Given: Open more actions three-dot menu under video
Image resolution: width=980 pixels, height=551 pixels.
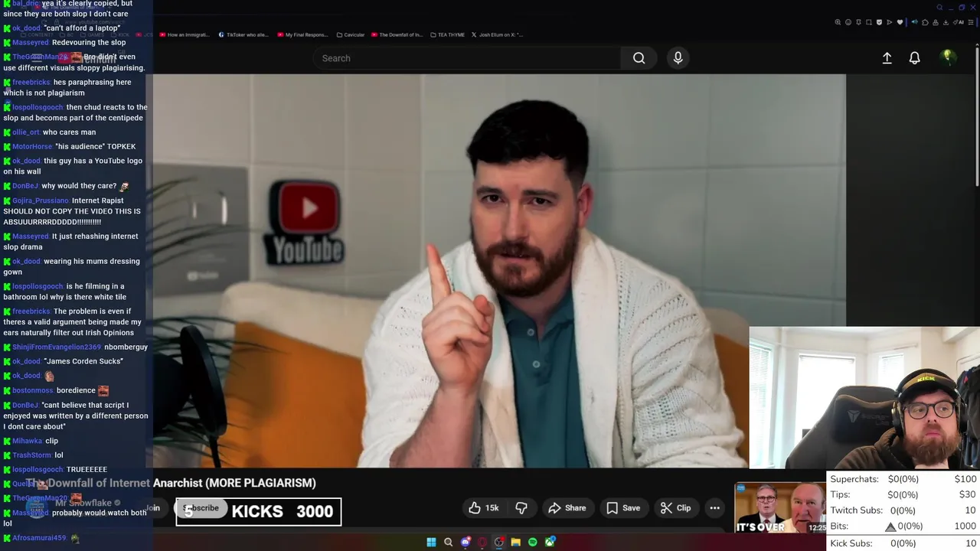Looking at the screenshot, I should [x=714, y=508].
